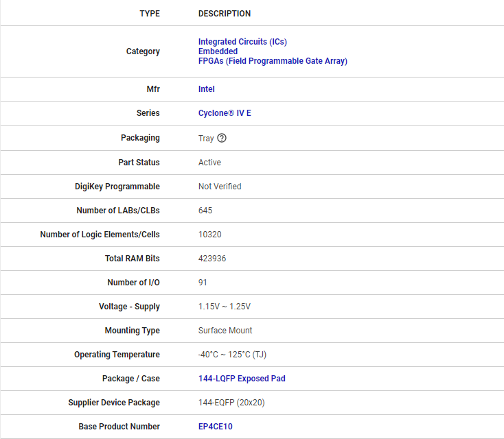Open the Cyclone IV E series link
Image resolution: width=504 pixels, height=439 pixels.
point(225,113)
